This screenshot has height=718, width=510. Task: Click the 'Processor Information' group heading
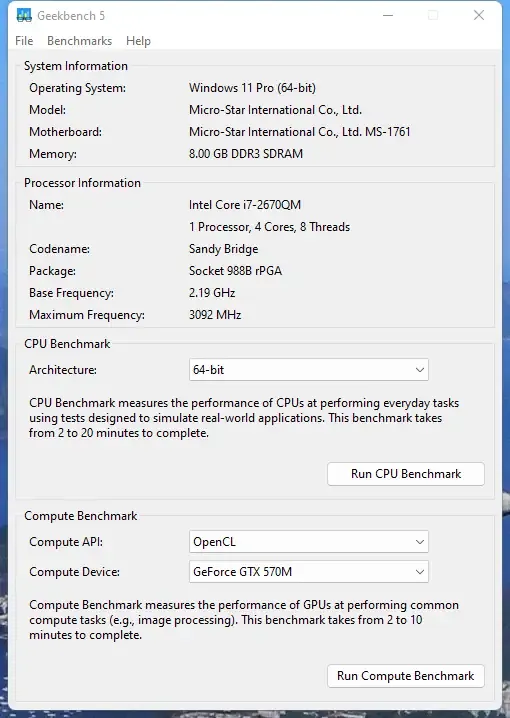click(x=82, y=183)
